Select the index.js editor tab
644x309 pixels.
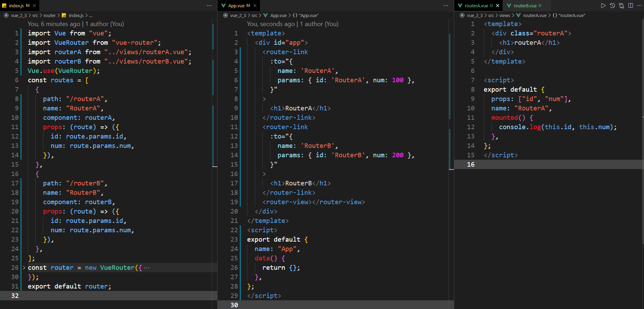click(x=16, y=6)
